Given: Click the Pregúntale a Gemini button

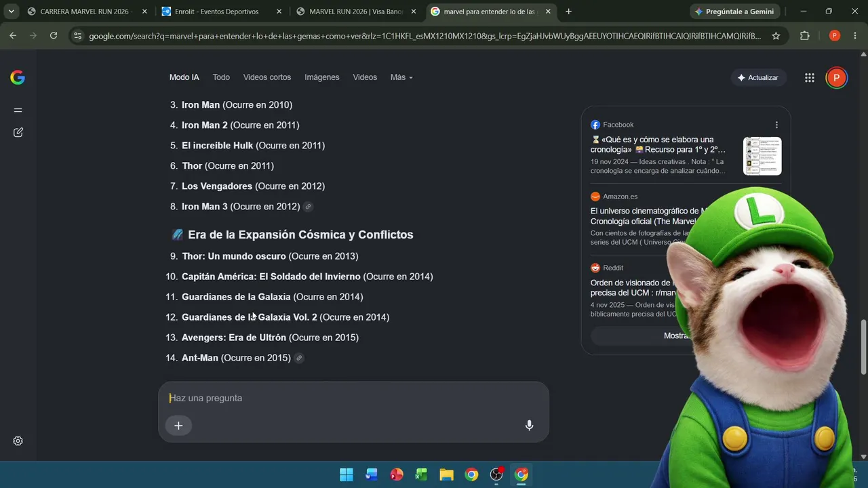Looking at the screenshot, I should [x=734, y=12].
